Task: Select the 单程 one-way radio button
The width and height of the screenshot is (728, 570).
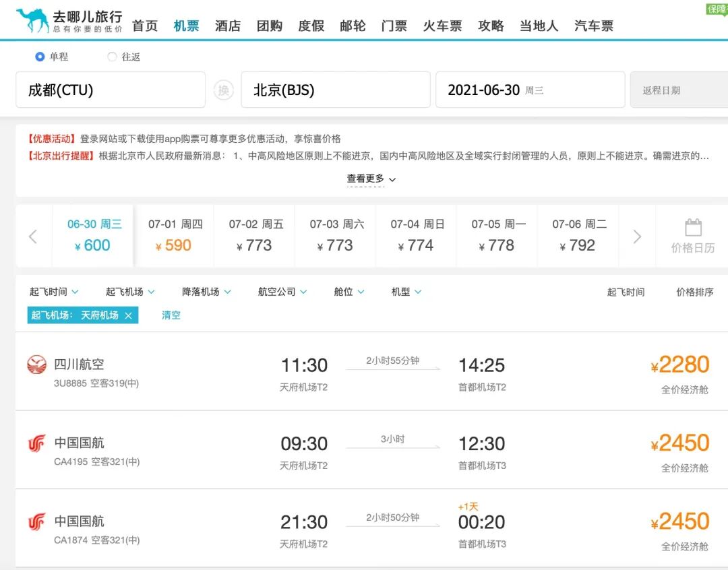Action: pos(40,56)
